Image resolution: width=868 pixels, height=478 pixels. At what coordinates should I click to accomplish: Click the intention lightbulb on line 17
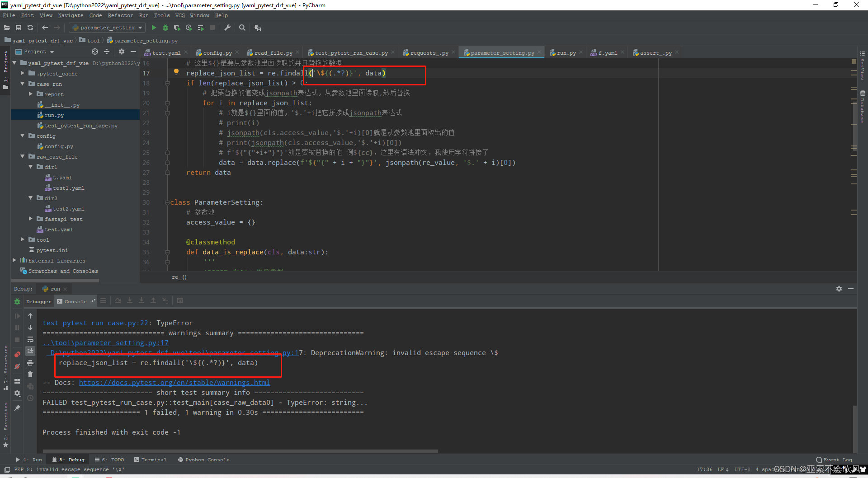(x=176, y=72)
